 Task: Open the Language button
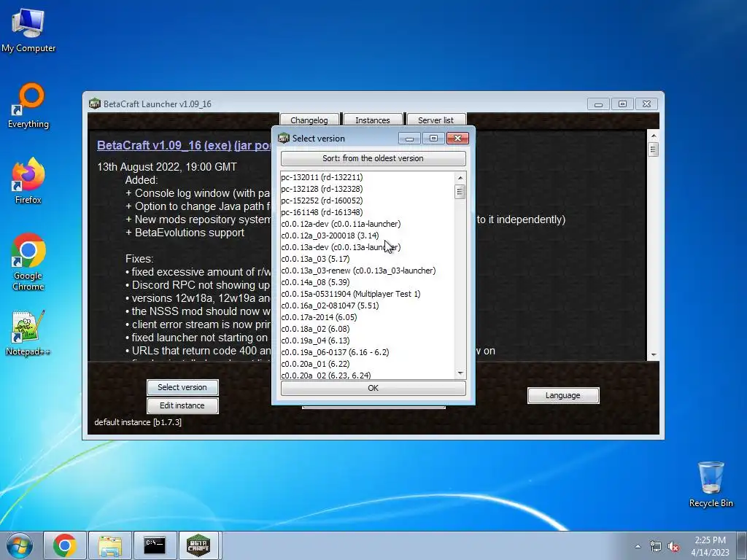pos(563,395)
